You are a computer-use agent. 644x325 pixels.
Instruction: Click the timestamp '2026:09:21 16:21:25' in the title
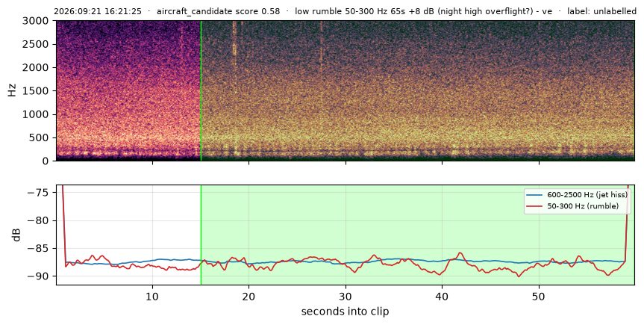pos(97,11)
